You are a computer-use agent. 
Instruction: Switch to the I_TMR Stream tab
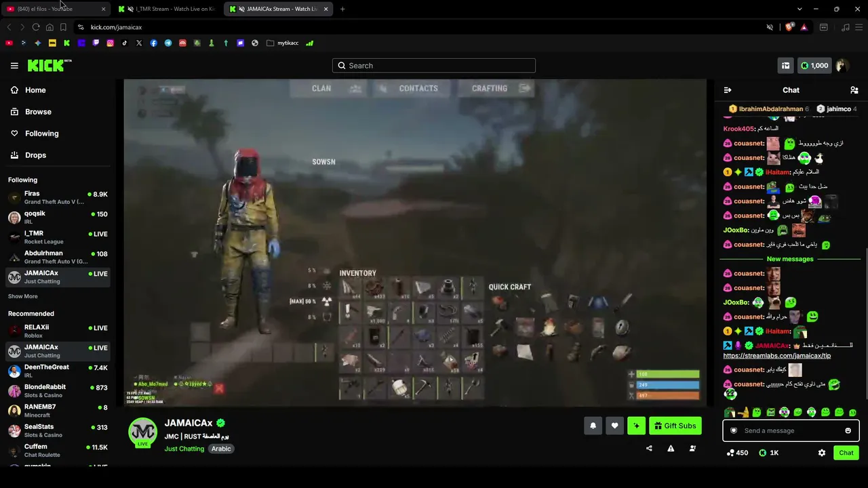(x=167, y=9)
